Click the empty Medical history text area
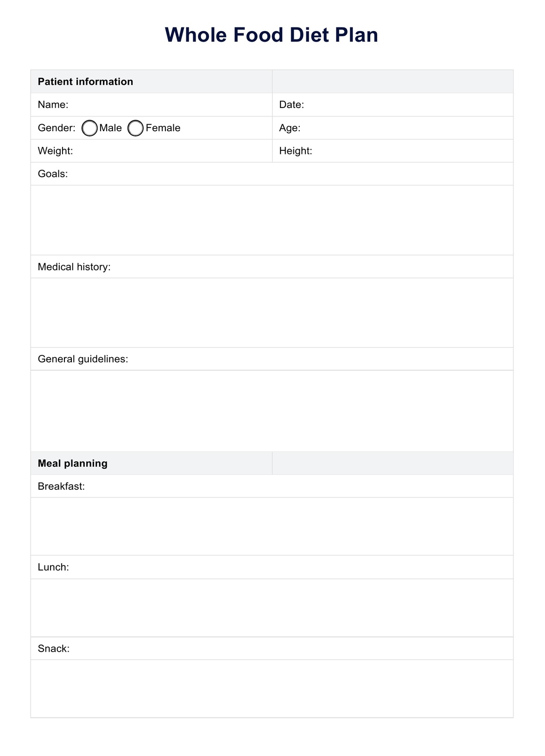545x756 pixels. coord(272,313)
